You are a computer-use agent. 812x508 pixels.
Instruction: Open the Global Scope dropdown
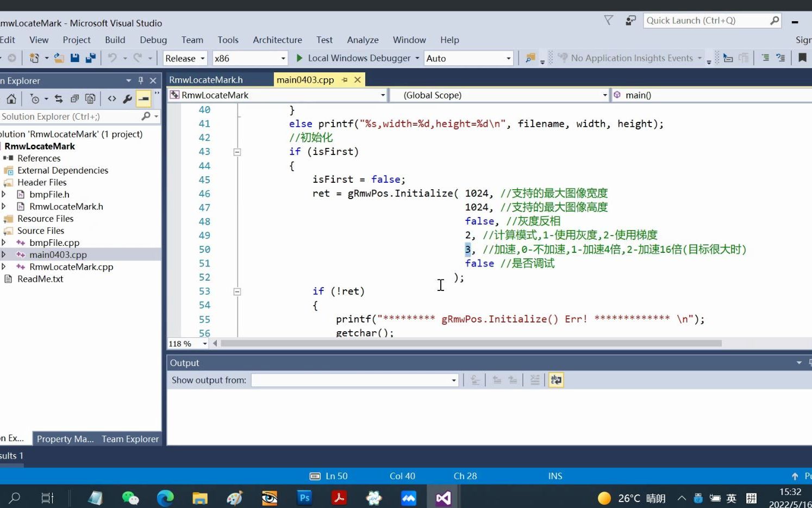604,95
